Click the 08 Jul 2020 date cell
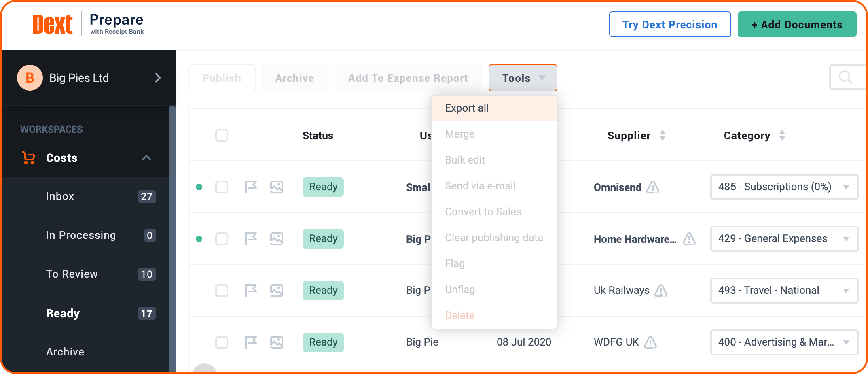Viewport: 868px width, 374px height. click(x=524, y=342)
